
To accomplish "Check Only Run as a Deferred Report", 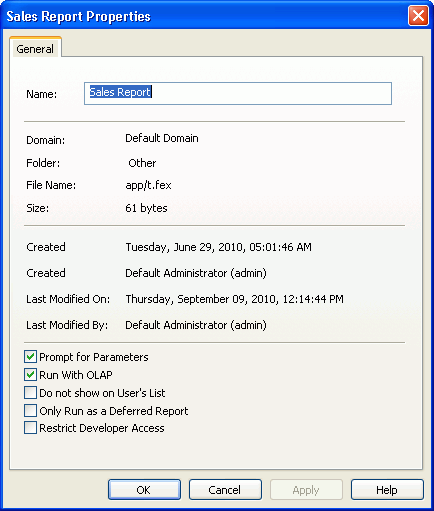I will tap(30, 411).
